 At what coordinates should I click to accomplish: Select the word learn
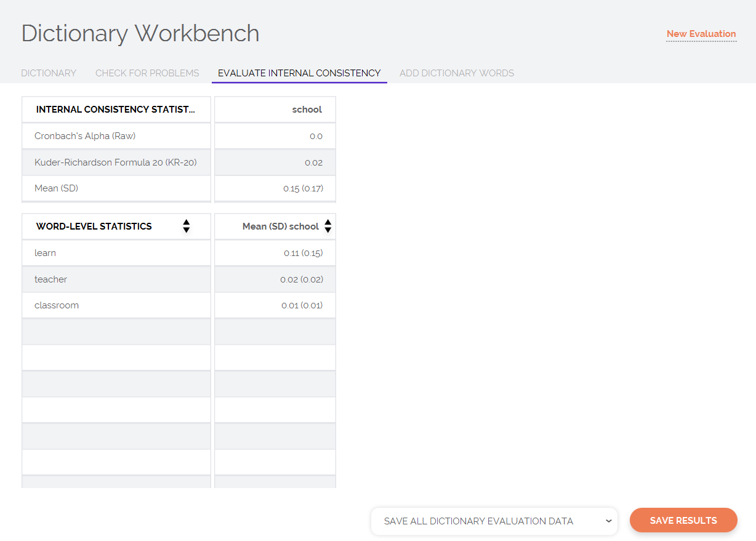click(46, 253)
